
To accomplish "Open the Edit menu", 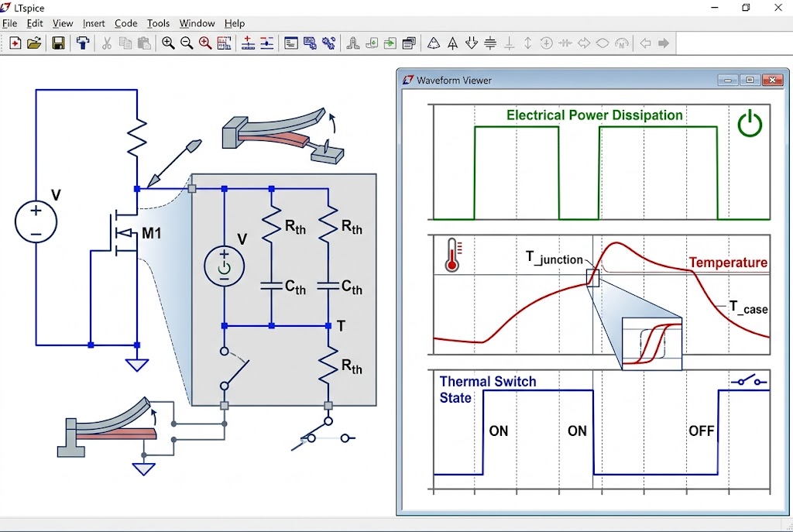I will pos(35,23).
